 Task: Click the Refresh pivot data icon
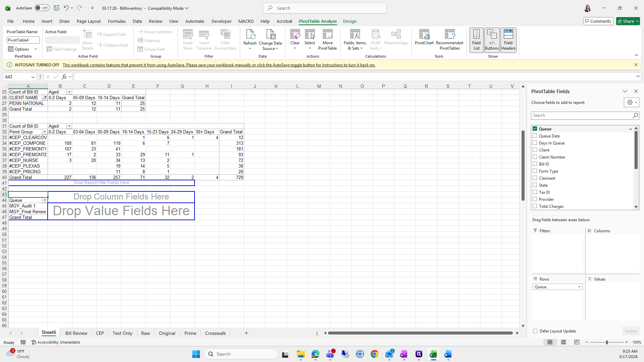click(x=250, y=35)
